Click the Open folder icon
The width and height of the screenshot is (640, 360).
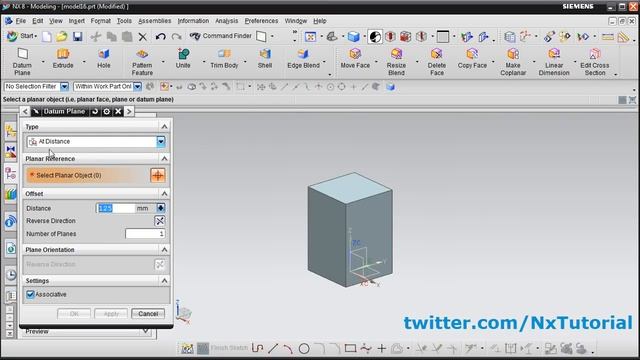pos(62,37)
